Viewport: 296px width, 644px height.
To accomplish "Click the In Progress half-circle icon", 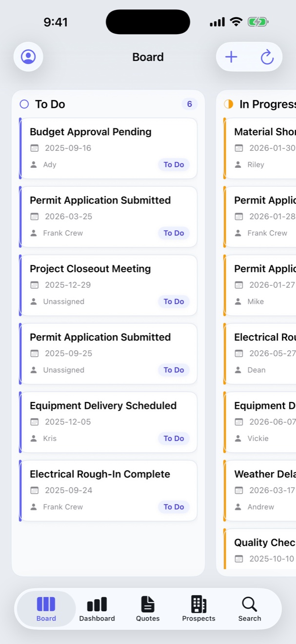I will point(228,104).
